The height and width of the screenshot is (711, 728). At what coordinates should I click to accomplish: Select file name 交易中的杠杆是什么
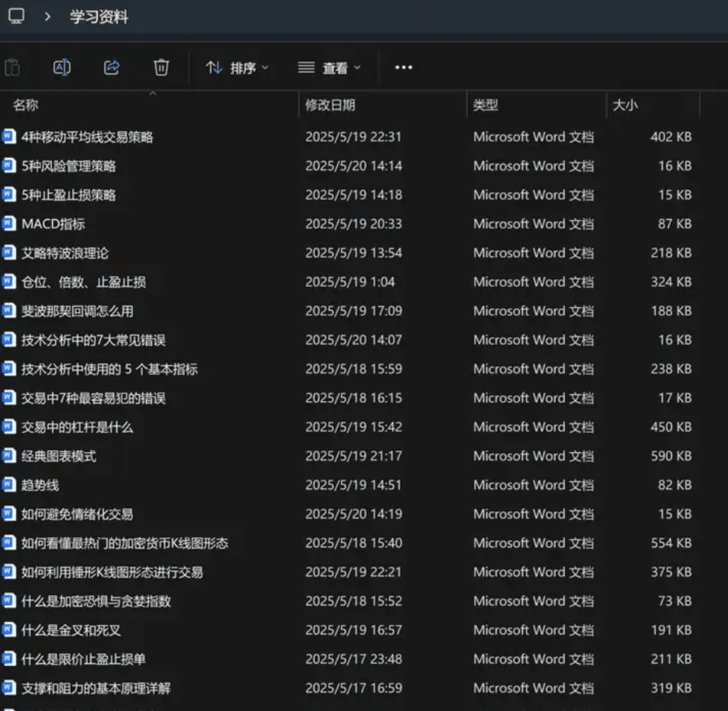(78, 427)
